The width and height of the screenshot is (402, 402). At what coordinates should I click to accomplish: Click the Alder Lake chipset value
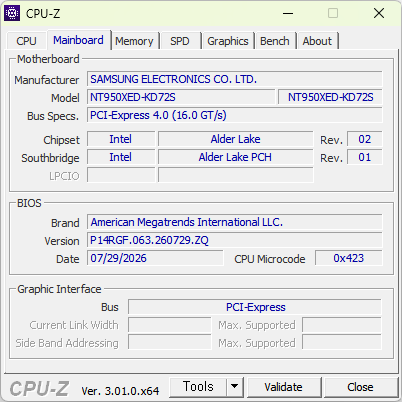(x=236, y=139)
